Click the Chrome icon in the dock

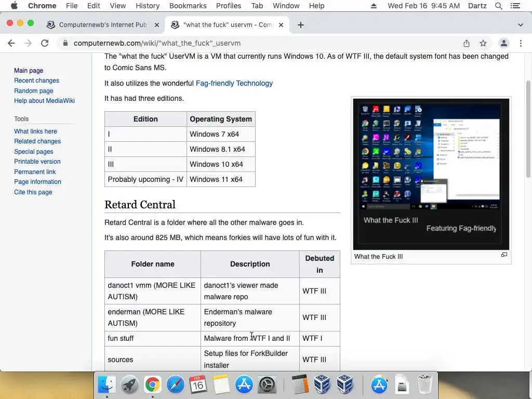(152, 384)
